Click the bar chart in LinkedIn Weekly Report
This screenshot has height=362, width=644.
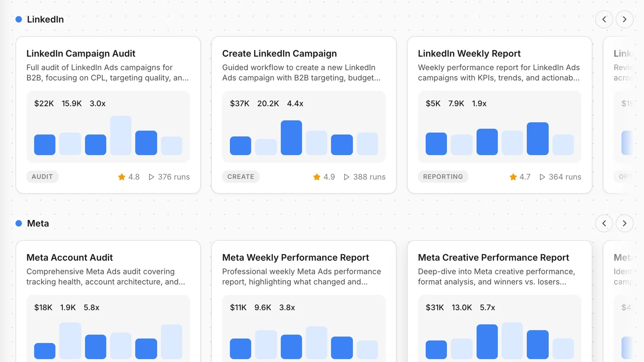(500, 139)
